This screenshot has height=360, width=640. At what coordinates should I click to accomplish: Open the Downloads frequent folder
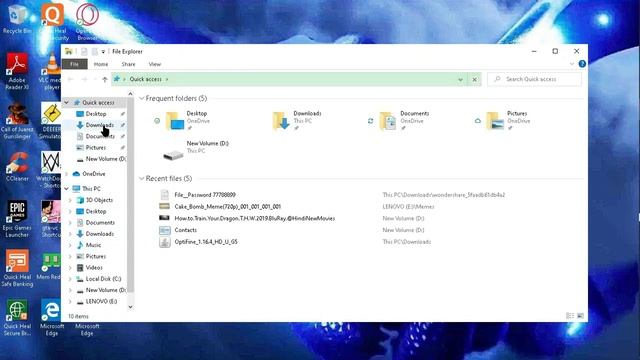(x=297, y=121)
